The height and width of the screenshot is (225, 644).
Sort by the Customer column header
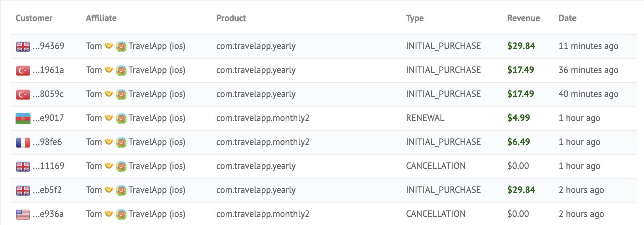pos(34,18)
